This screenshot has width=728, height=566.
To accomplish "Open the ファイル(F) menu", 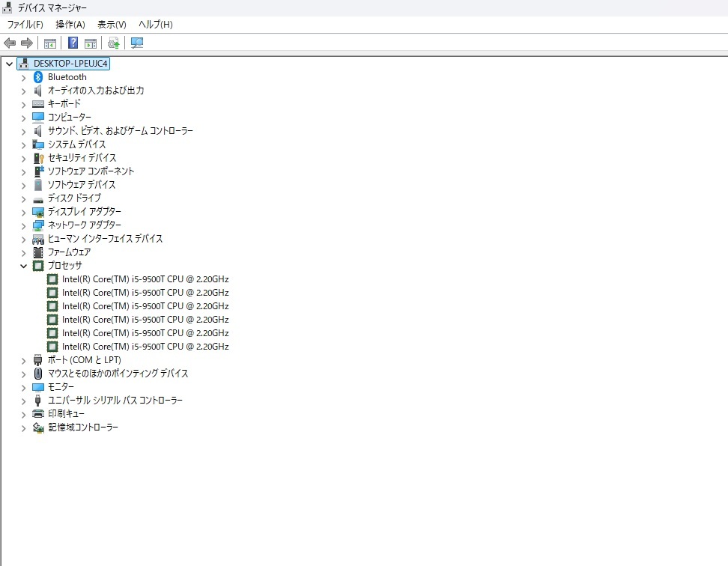I will 25,25.
